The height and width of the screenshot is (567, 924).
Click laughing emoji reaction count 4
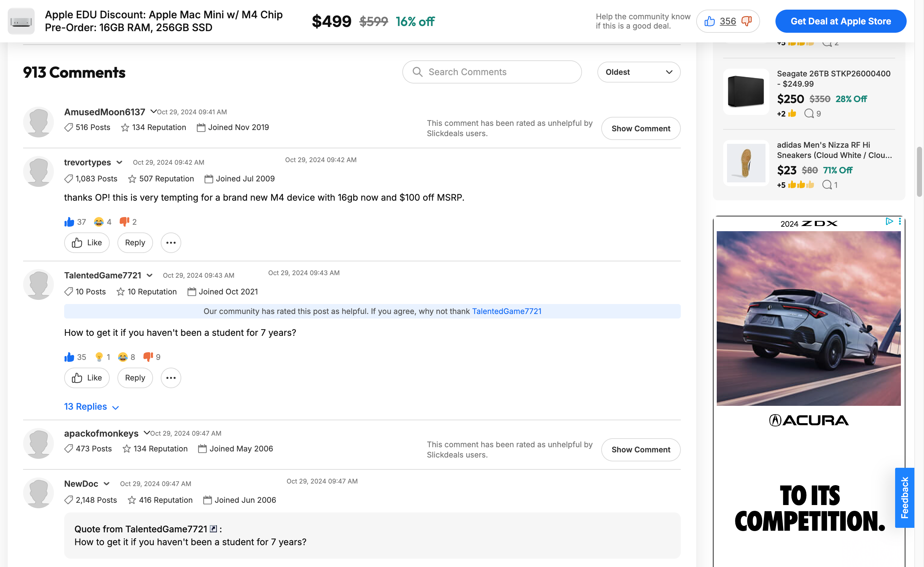[102, 222]
